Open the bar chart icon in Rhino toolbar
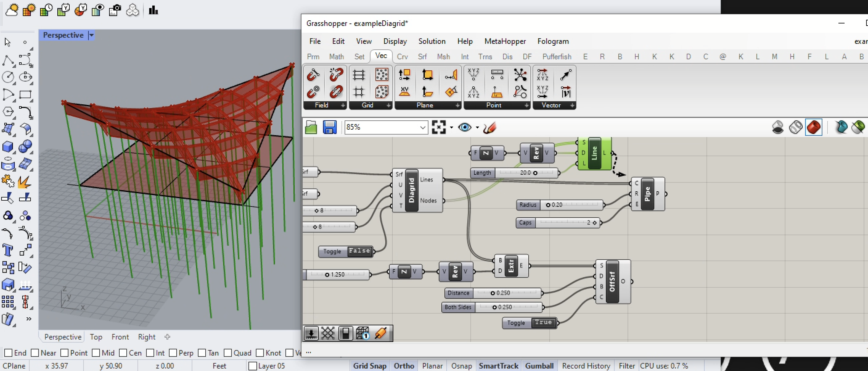The width and height of the screenshot is (868, 371). point(153,10)
